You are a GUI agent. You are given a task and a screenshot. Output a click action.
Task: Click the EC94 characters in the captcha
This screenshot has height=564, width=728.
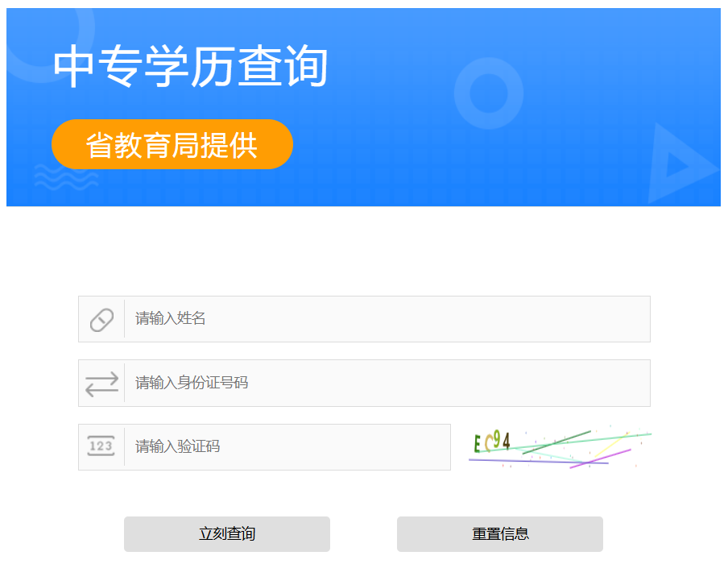(x=492, y=442)
